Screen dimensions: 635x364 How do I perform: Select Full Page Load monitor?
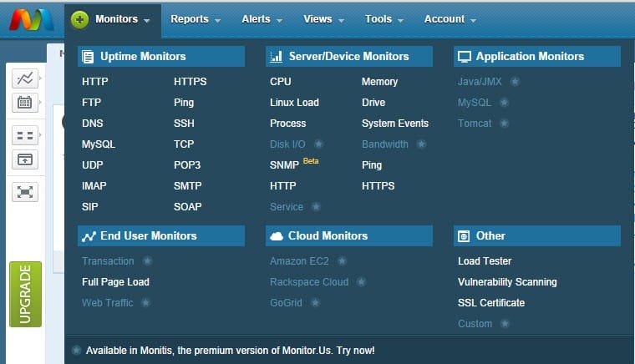(x=115, y=282)
